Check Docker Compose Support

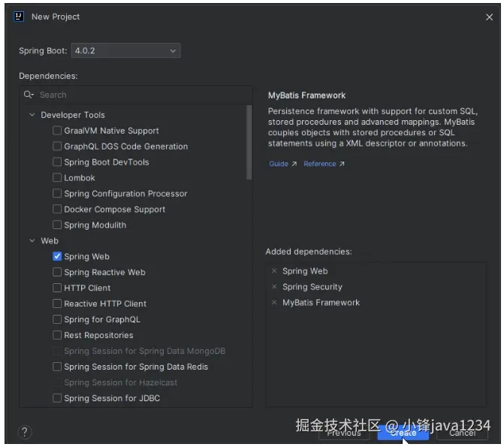(x=57, y=210)
